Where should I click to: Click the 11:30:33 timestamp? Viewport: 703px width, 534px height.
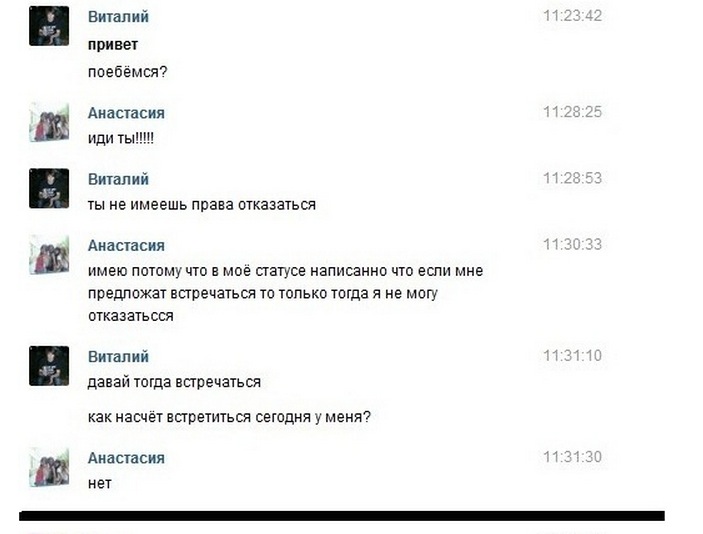573,244
